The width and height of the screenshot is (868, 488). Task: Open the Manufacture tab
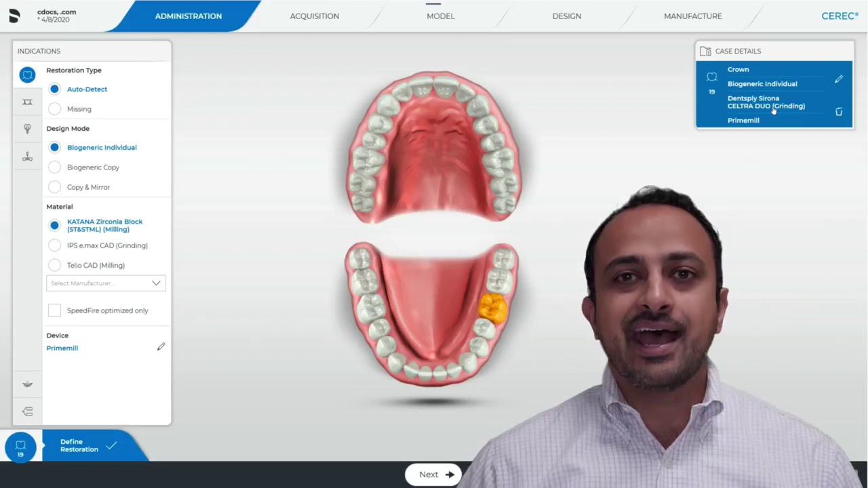pyautogui.click(x=693, y=16)
